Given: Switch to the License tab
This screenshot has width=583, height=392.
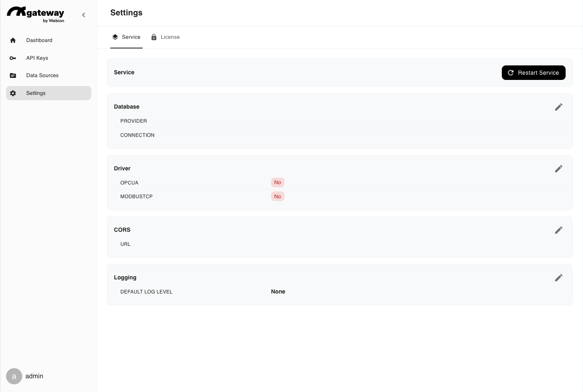Looking at the screenshot, I should click(165, 37).
